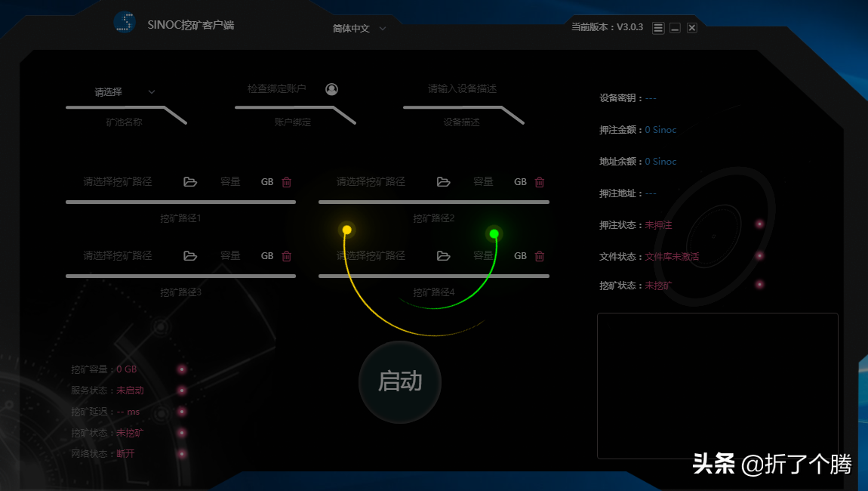The height and width of the screenshot is (491, 868).
Task: Click the 挖矿容量 indicator dot
Action: point(182,369)
